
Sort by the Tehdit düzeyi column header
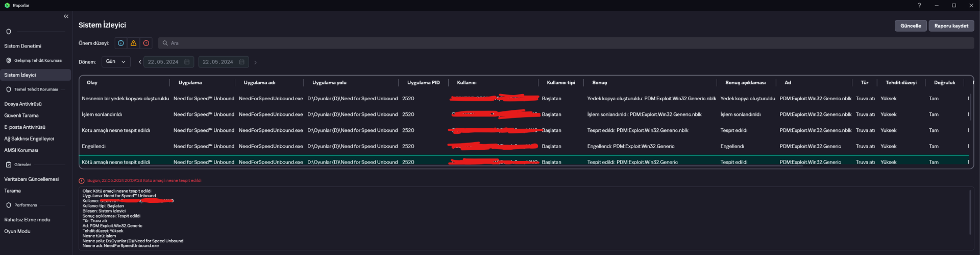coord(901,82)
